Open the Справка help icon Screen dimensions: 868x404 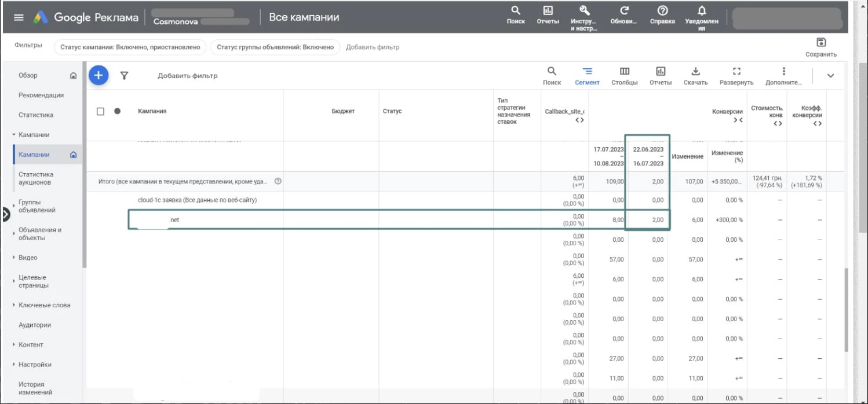[662, 15]
